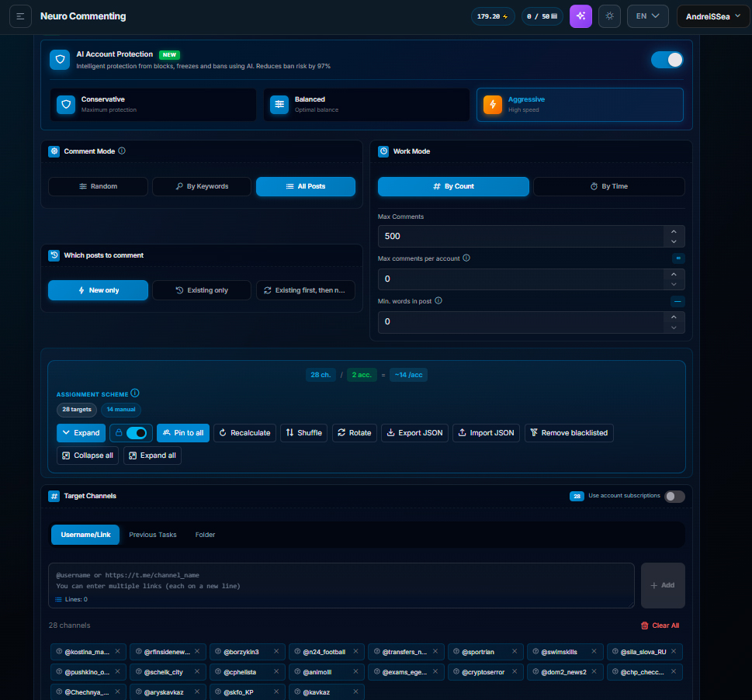Remove the @sila_slova_RU channel chip
This screenshot has height=700, width=752.
pos(674,652)
